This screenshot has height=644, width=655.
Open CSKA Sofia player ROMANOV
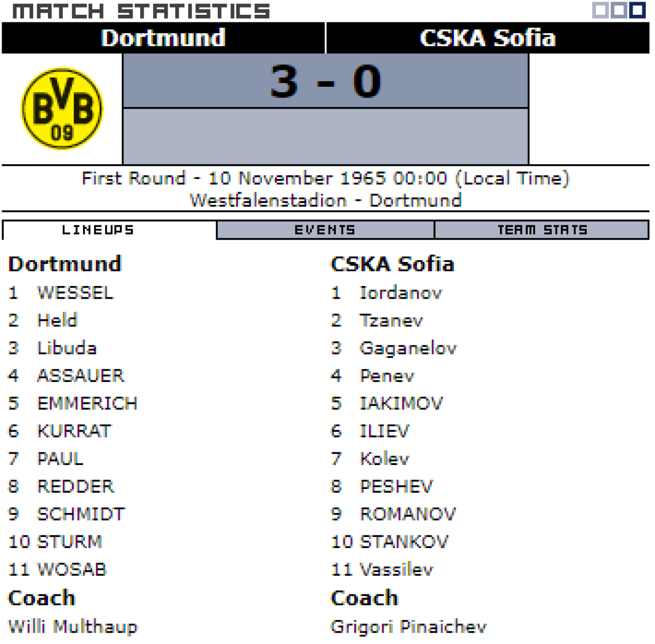coord(408,514)
